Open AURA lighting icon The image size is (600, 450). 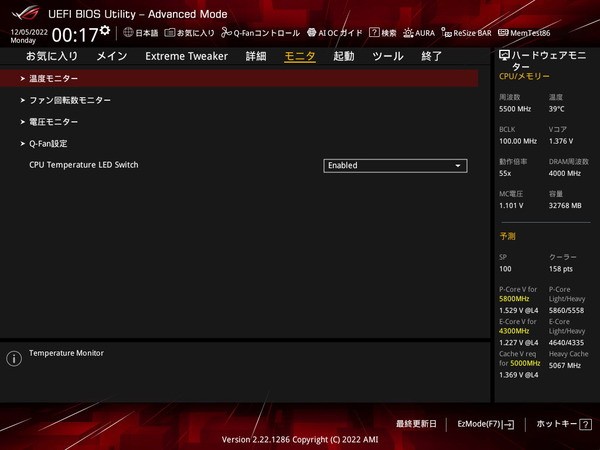pos(408,33)
